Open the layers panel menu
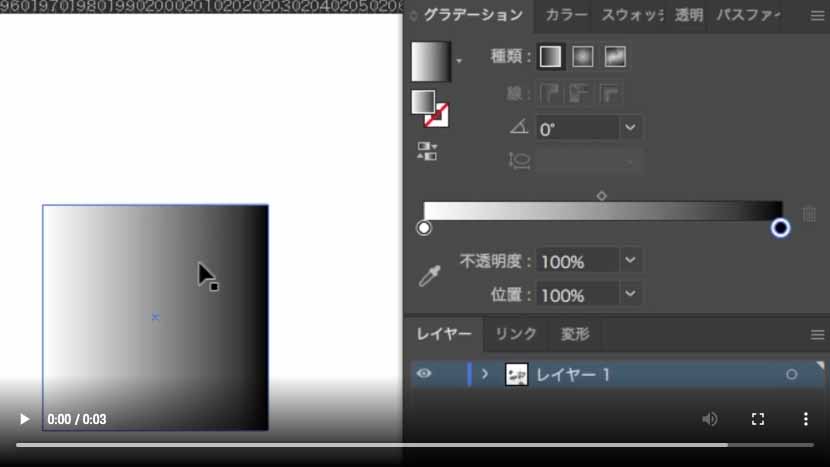The width and height of the screenshot is (830, 467). pyautogui.click(x=817, y=335)
